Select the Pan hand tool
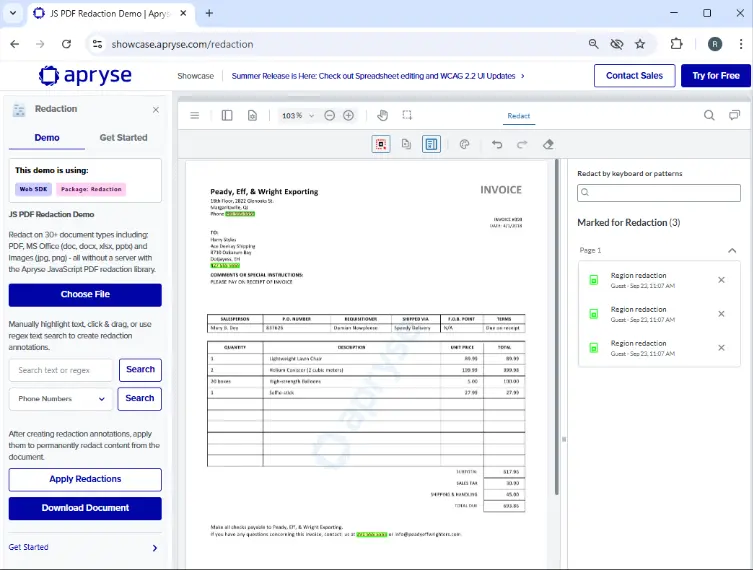The width and height of the screenshot is (753, 570). pyautogui.click(x=382, y=116)
